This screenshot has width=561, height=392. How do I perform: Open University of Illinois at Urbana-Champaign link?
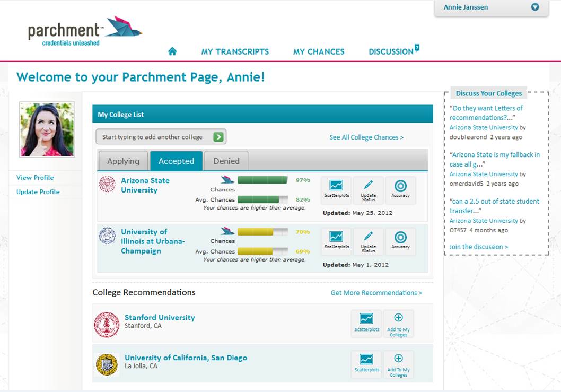point(153,241)
